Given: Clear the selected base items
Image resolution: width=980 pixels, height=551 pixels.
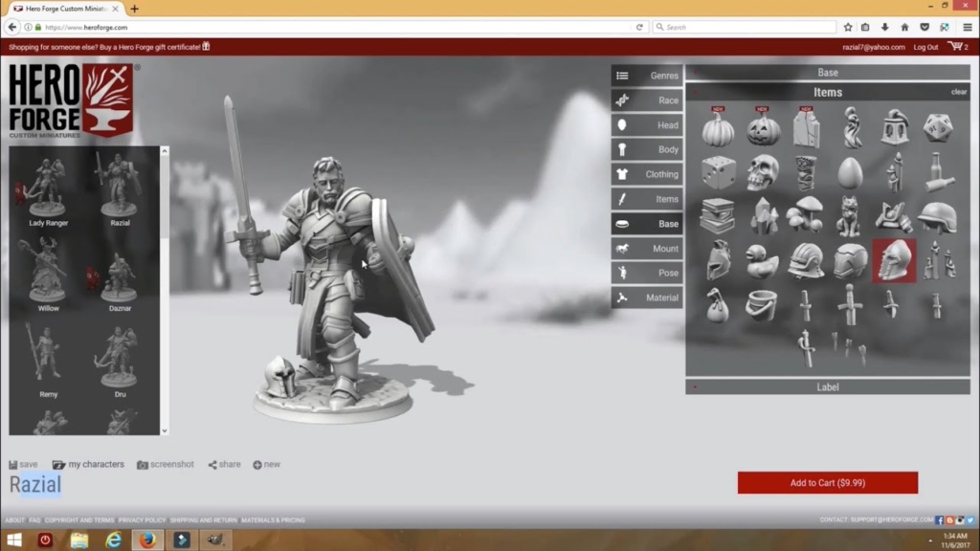Looking at the screenshot, I should pyautogui.click(x=959, y=92).
